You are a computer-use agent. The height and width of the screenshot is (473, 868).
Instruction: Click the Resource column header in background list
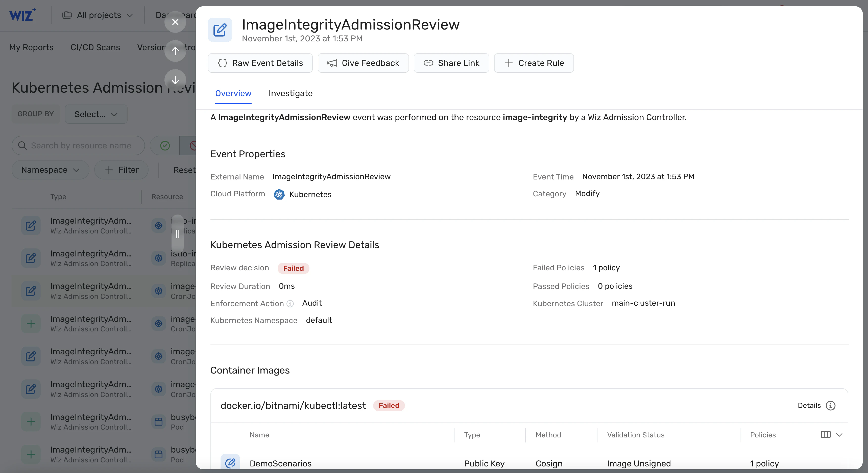click(x=167, y=197)
